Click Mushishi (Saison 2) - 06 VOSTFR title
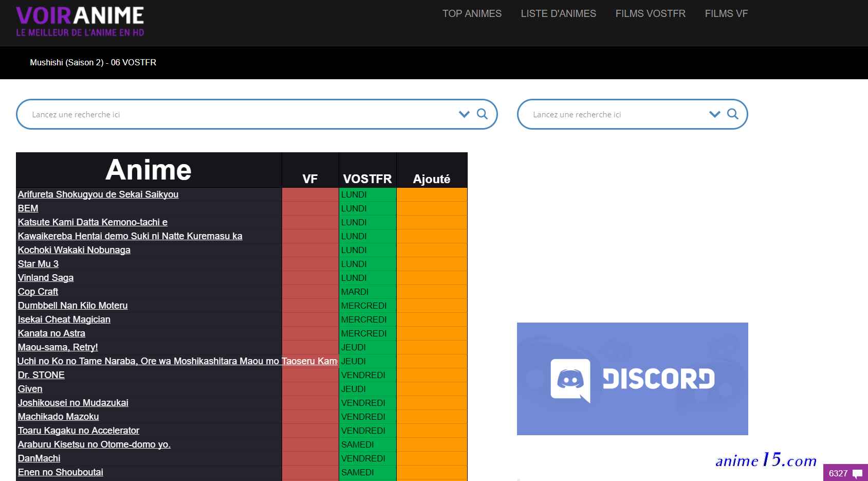This screenshot has height=481, width=868. tap(93, 62)
